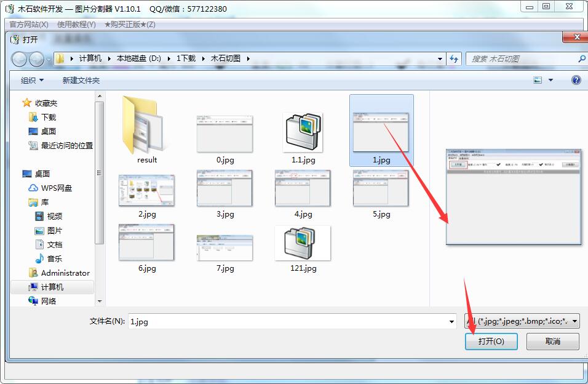
Task: Select the 2.jpg thumbnail
Action: (x=146, y=190)
